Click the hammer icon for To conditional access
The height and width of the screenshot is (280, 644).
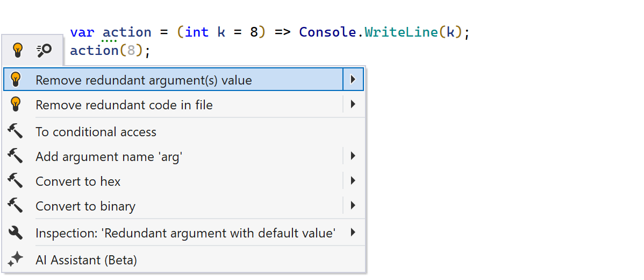coord(16,131)
